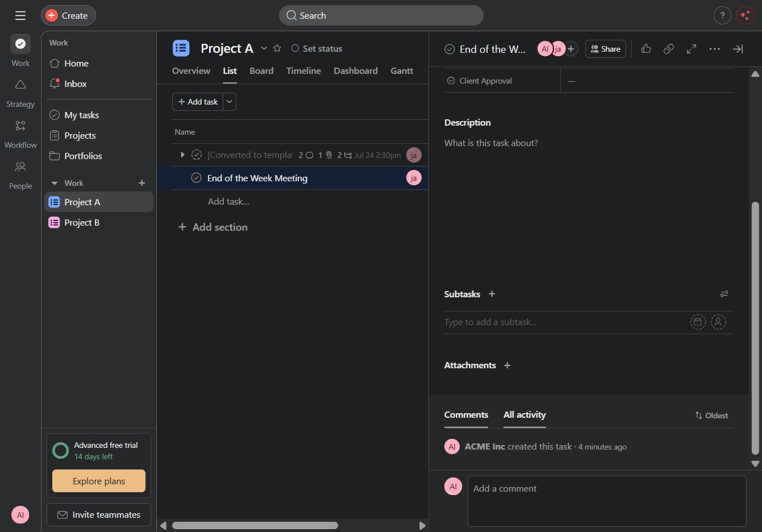
Task: Invite teammates
Action: pyautogui.click(x=99, y=514)
